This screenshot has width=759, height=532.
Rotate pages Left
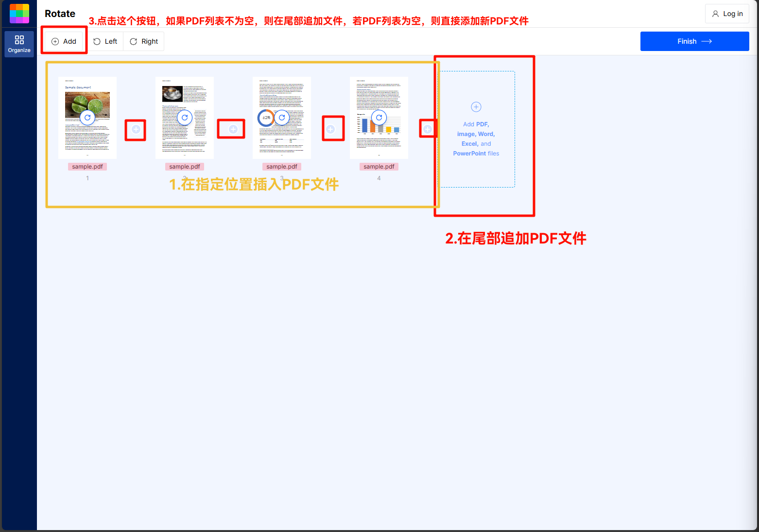pos(105,41)
